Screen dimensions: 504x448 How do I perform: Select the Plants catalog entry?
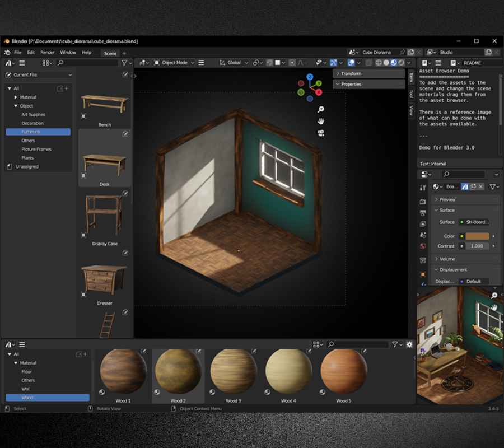tap(27, 158)
